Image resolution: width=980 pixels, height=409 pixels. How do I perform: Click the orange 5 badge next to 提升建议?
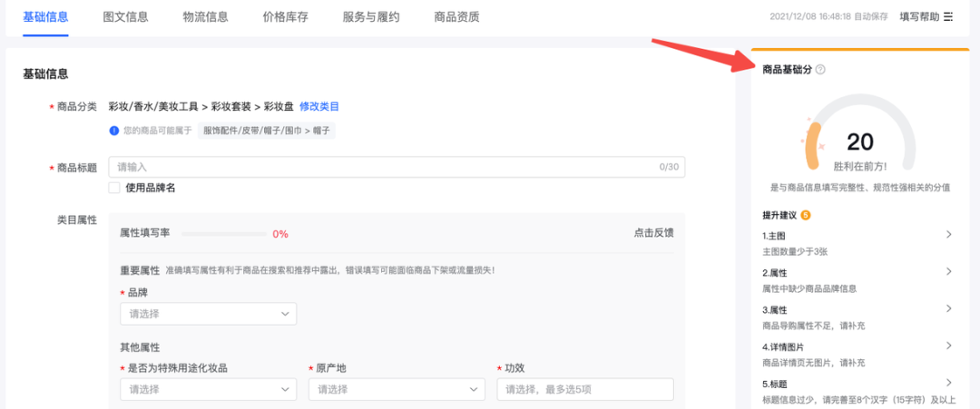pyautogui.click(x=806, y=216)
